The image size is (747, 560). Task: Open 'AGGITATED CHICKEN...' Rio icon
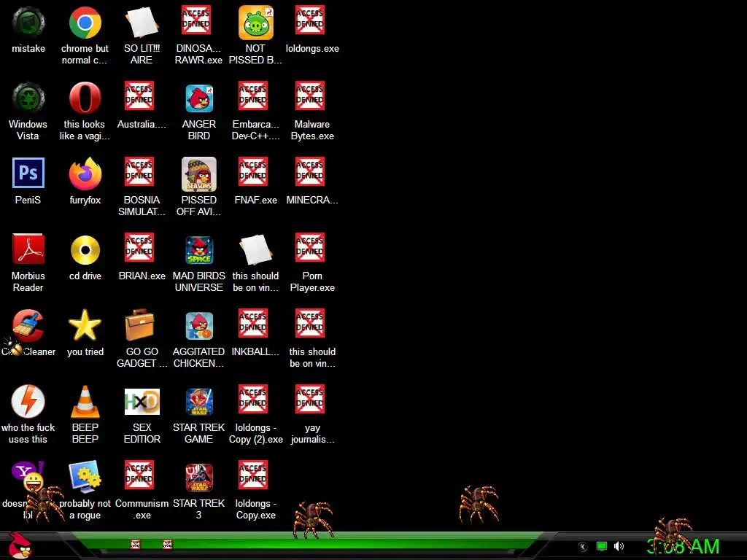(x=199, y=326)
